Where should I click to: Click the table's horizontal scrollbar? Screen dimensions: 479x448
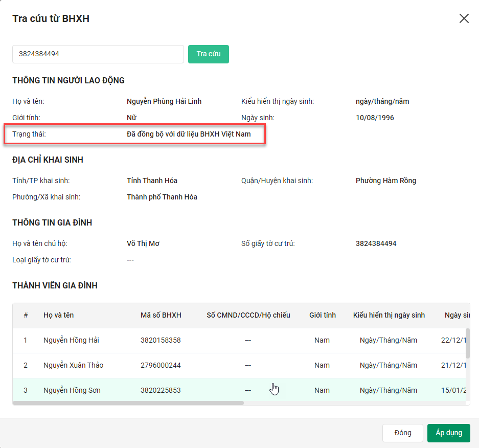(128, 403)
